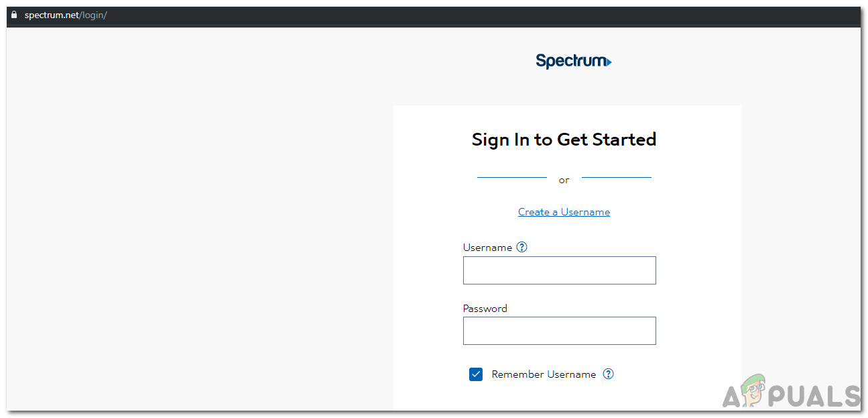Viewport: 868px width, 418px height.
Task: Click the /login/ path in the URL
Action: (93, 15)
